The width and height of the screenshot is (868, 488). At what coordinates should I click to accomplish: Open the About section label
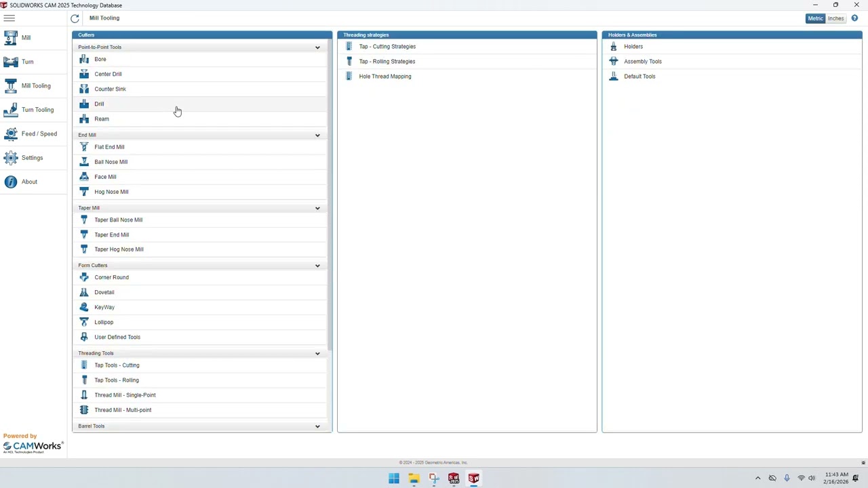29,182
